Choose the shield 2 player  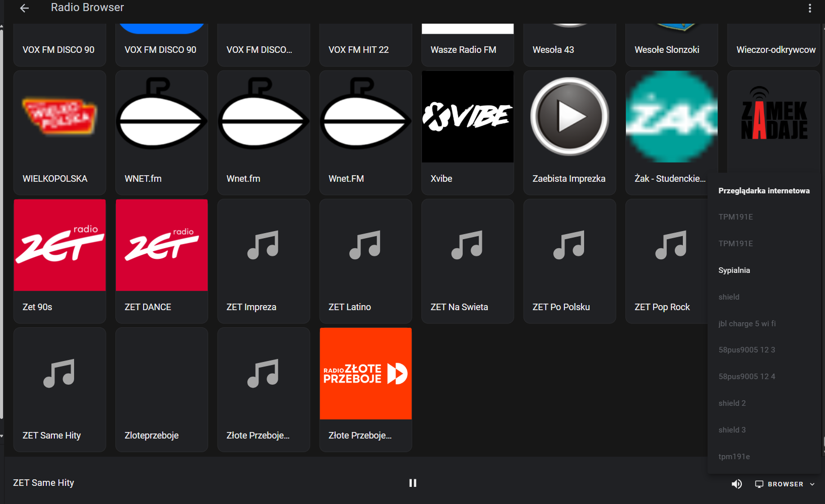(x=764, y=403)
